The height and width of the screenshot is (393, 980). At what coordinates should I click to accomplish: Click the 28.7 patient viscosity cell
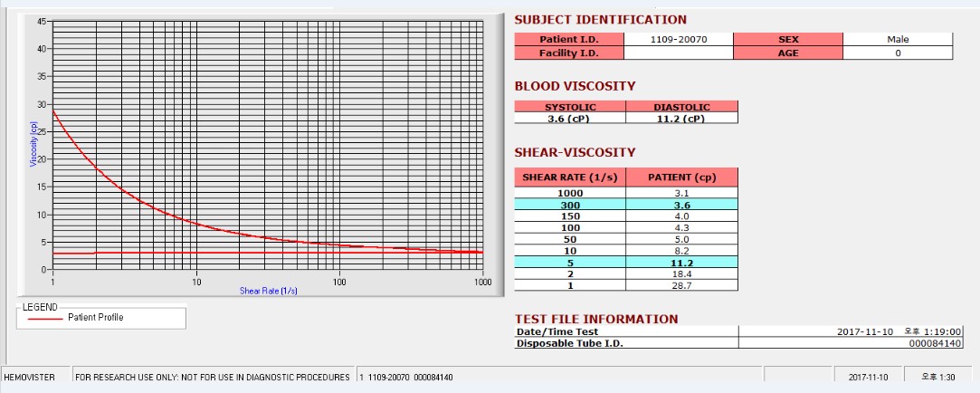[x=682, y=285]
